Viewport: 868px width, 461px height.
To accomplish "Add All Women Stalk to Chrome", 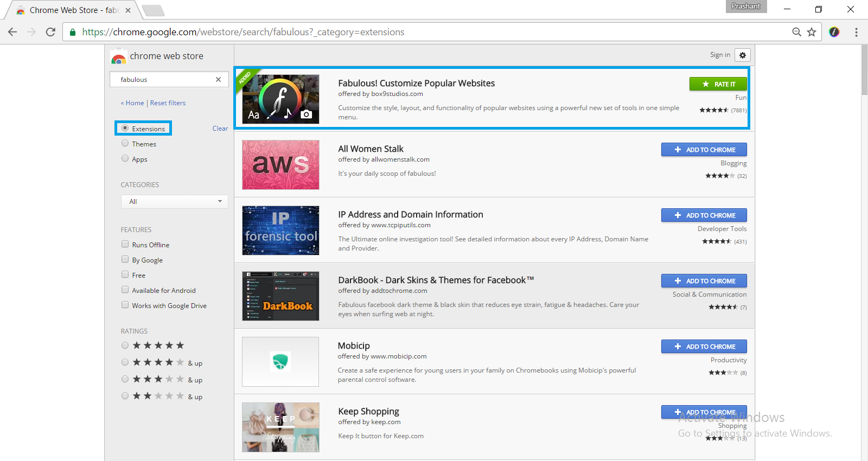I will (x=704, y=150).
